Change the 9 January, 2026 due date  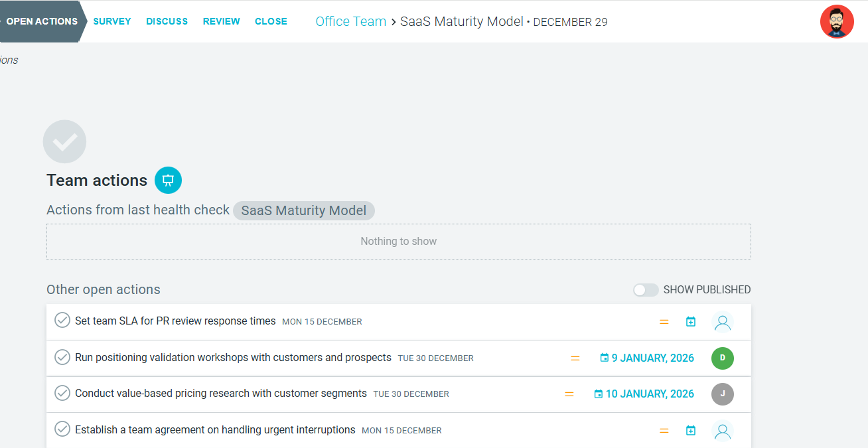[x=647, y=358]
